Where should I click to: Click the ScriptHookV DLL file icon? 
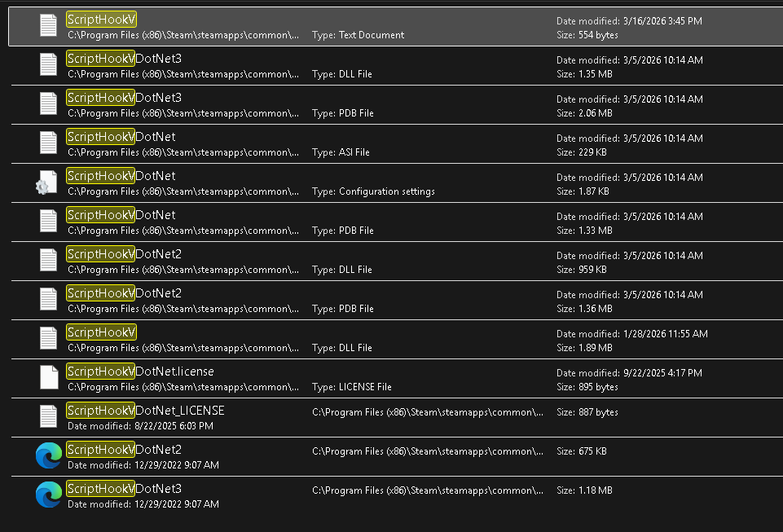(49, 338)
